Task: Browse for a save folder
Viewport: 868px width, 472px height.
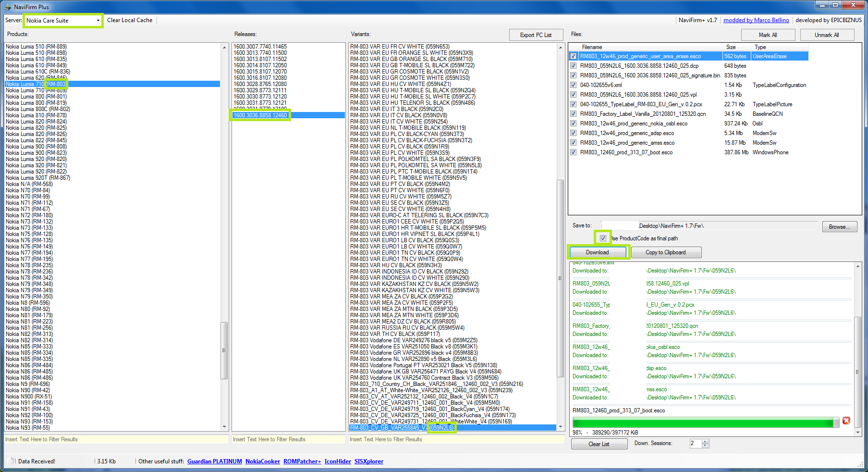Action: pos(840,227)
